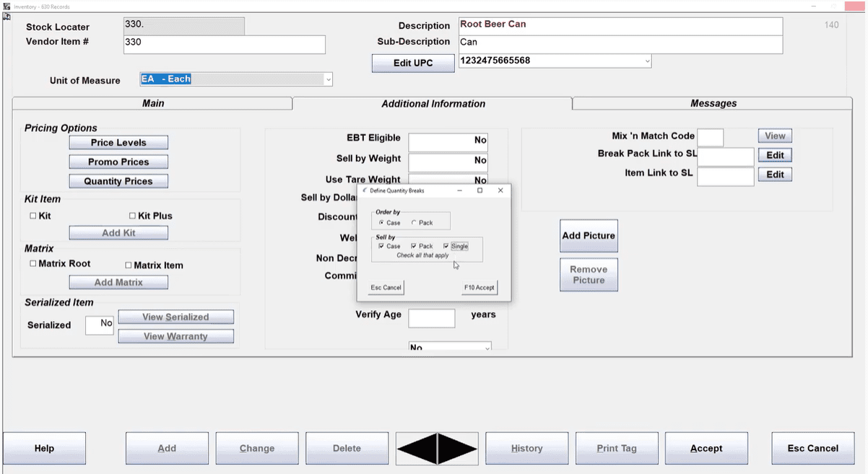Enable the Kit Plus checkbox

[133, 216]
